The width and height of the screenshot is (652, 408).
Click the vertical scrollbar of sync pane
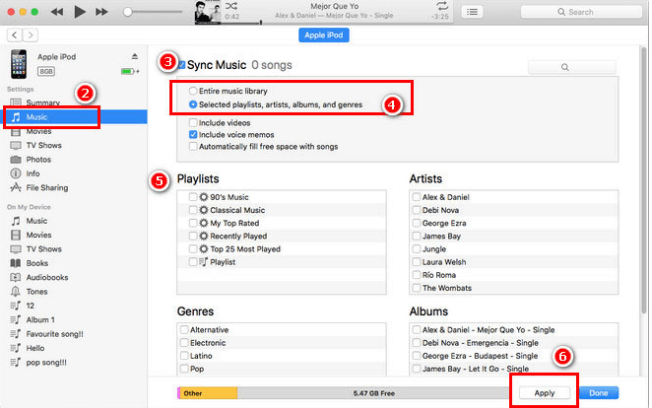click(645, 179)
